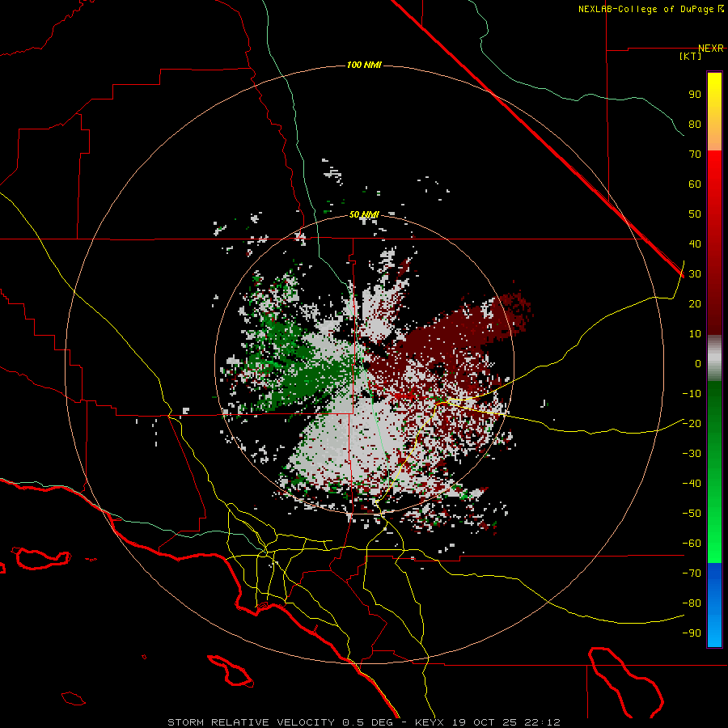Viewport: 728px width, 728px height.
Task: Click the 50 value on velocity scale
Action: 695,214
